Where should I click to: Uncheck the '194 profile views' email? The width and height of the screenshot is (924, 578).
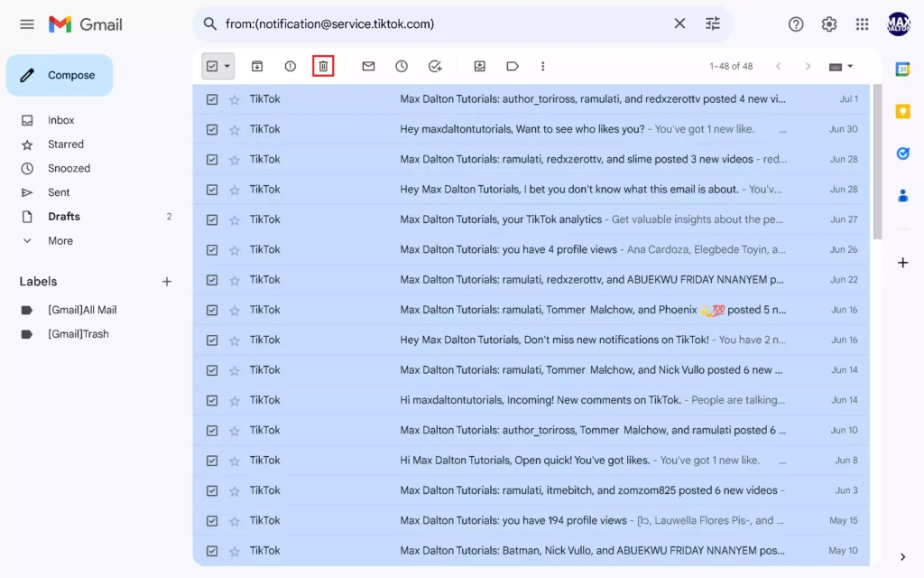(212, 521)
